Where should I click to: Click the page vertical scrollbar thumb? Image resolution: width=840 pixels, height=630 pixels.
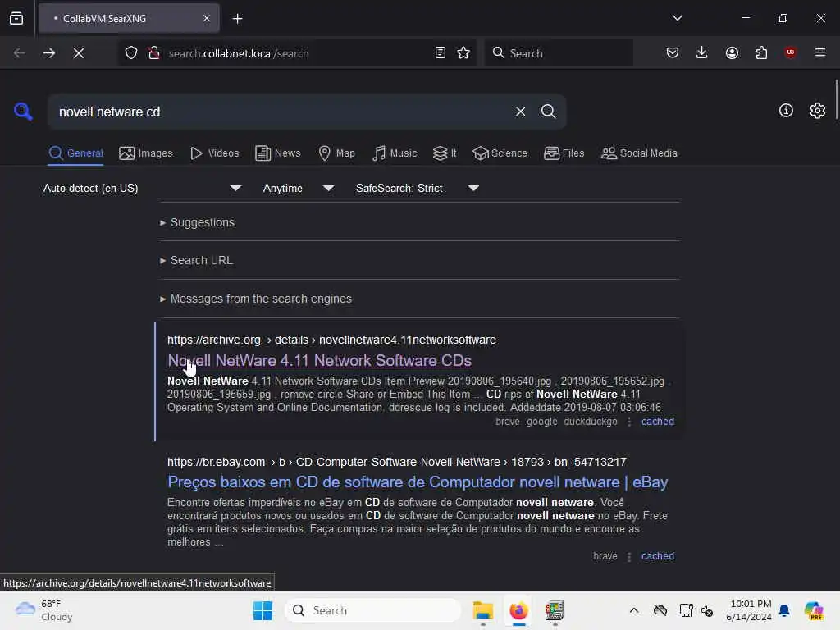pos(837,100)
